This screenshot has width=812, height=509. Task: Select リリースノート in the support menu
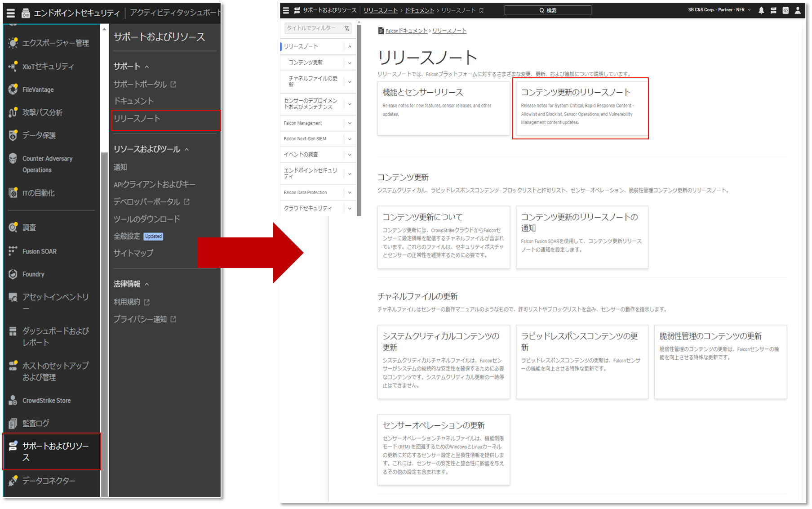(137, 119)
